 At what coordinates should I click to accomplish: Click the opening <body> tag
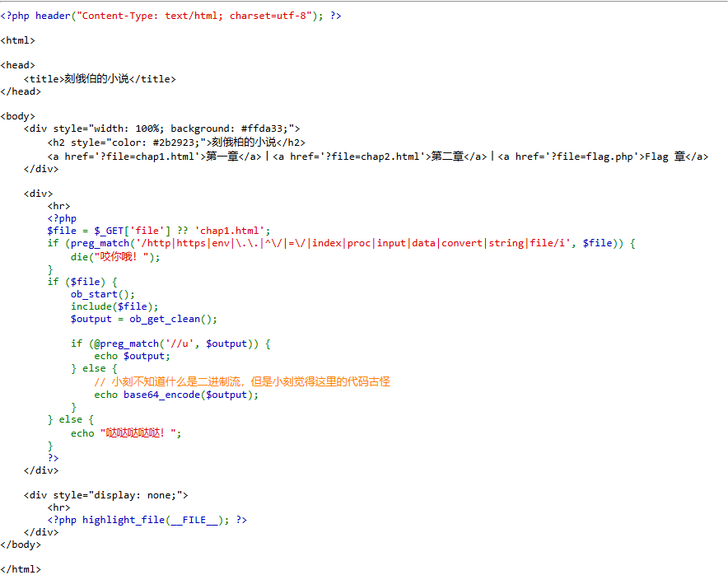coord(17,116)
